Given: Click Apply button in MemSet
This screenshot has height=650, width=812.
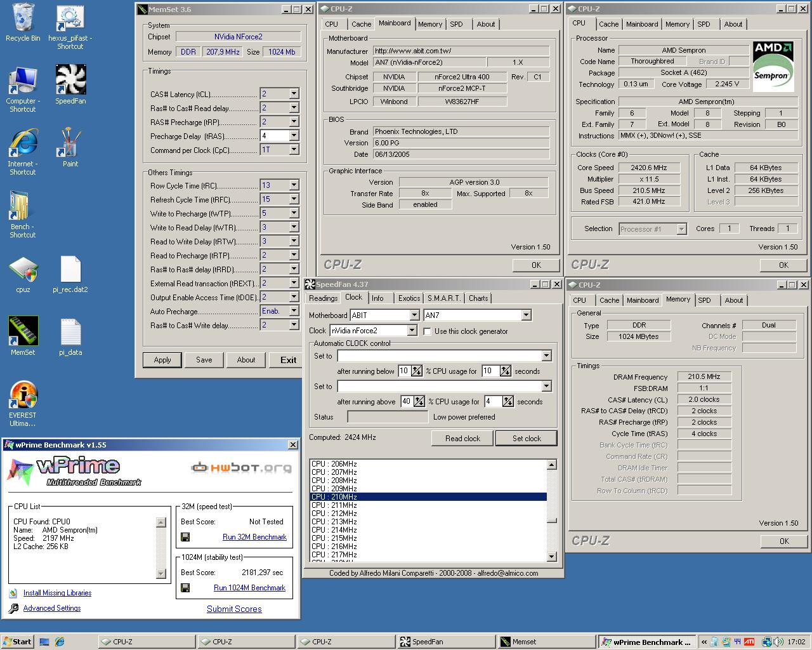Looking at the screenshot, I should (x=162, y=360).
